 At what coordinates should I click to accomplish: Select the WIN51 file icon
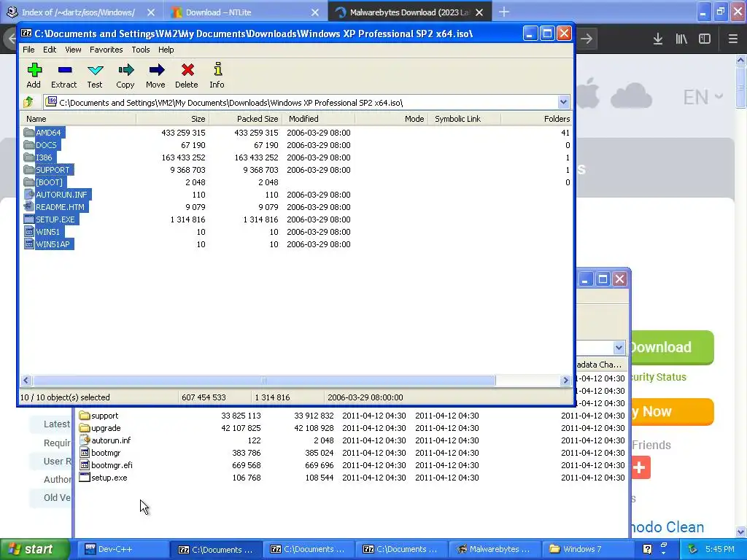[x=29, y=231]
